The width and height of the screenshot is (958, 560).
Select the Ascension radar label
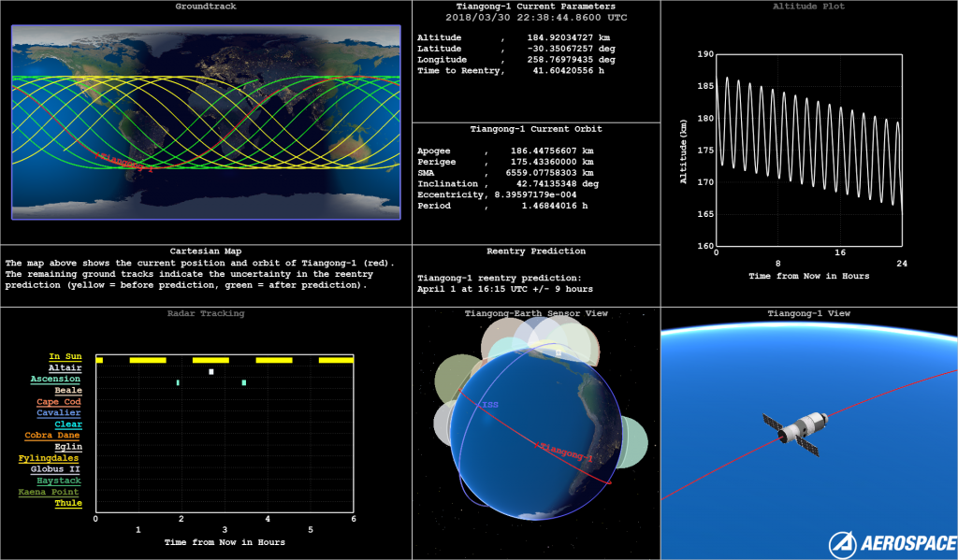point(55,380)
